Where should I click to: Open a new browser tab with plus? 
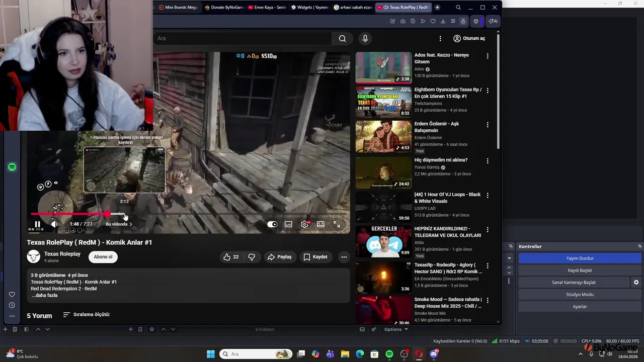[437, 8]
